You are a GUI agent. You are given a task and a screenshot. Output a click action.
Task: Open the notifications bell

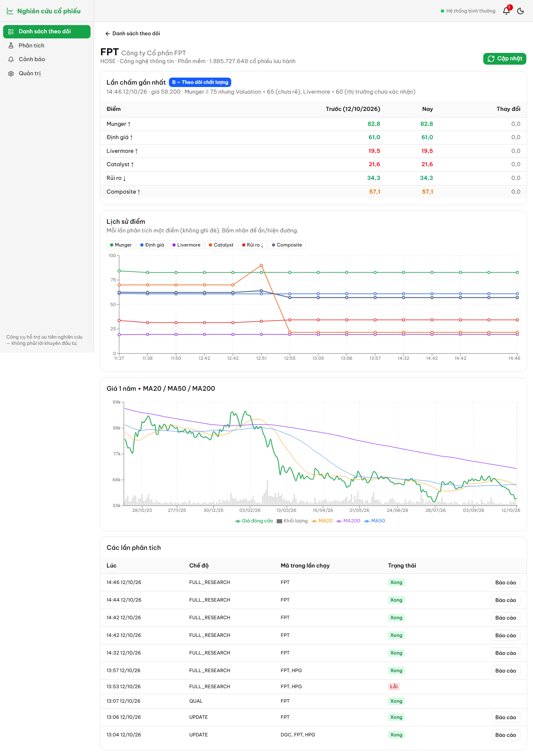tap(506, 11)
